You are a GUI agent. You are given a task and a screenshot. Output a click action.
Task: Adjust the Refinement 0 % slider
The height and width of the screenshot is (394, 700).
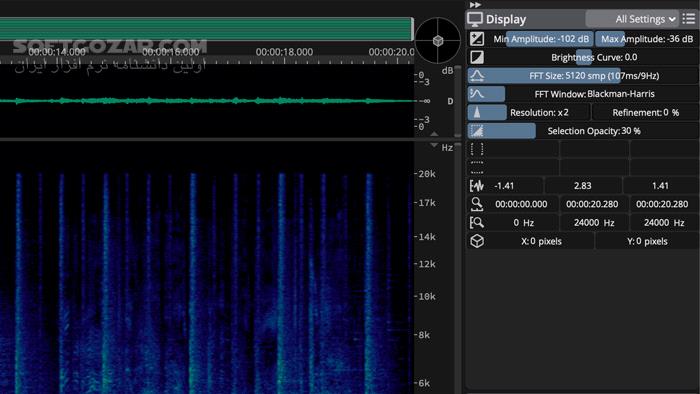645,112
